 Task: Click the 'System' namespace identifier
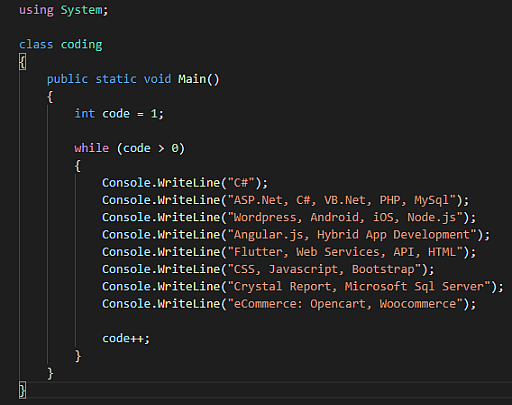coord(81,10)
